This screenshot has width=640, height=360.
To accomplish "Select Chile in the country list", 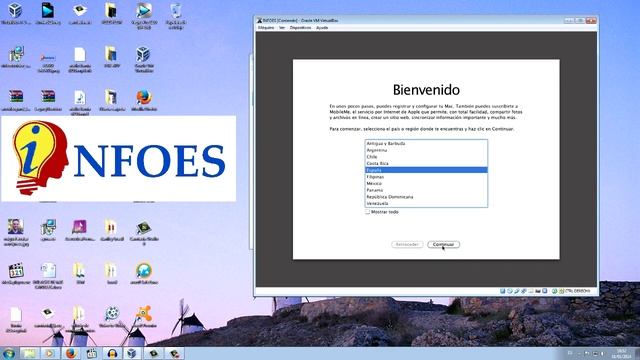I will tap(426, 157).
